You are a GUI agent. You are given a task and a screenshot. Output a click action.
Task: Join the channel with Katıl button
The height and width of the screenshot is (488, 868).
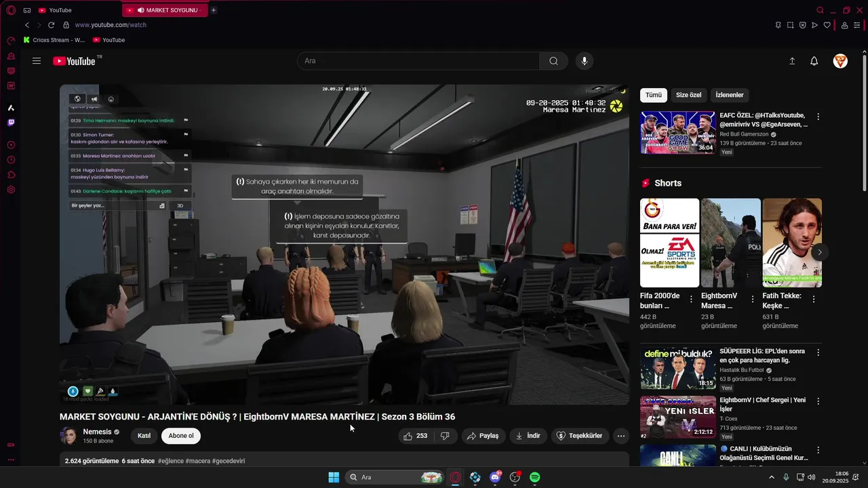pyautogui.click(x=144, y=436)
